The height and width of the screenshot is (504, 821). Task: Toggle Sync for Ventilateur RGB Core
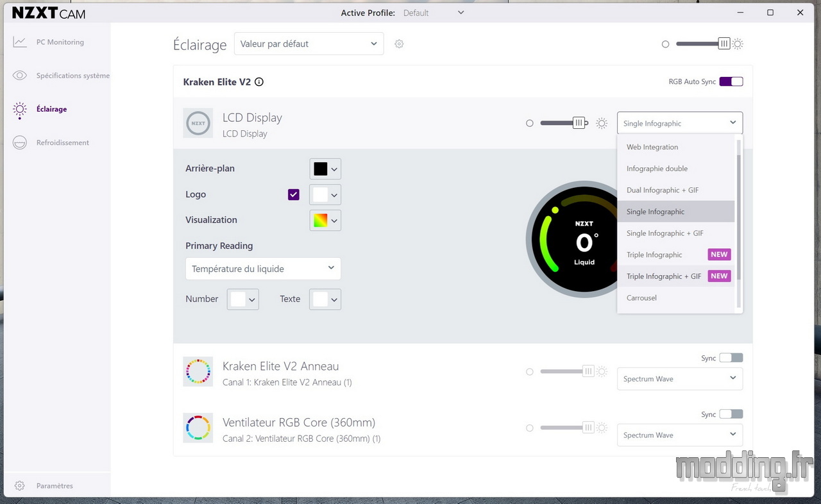coord(731,414)
